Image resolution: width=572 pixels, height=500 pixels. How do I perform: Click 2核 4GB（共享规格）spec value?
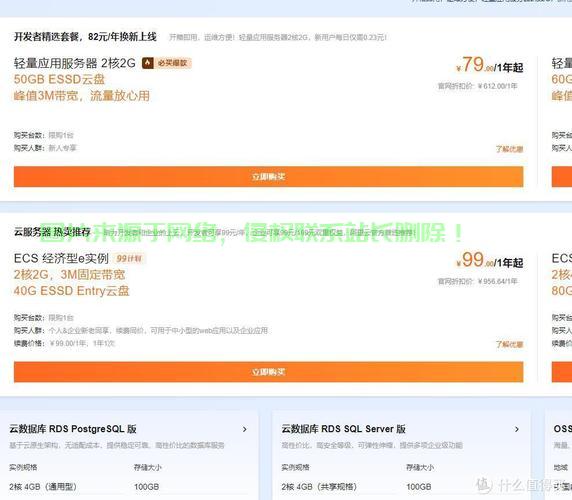[x=319, y=487]
